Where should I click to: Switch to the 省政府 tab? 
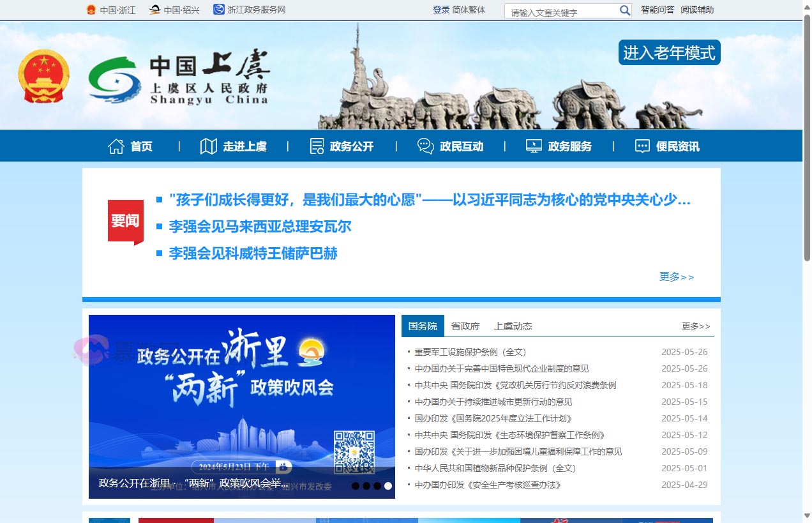pyautogui.click(x=465, y=326)
